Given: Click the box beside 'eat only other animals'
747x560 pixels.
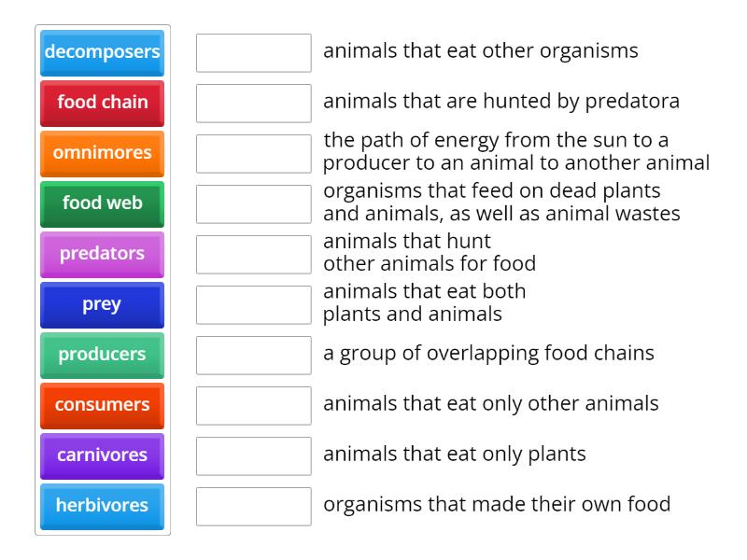Looking at the screenshot, I should coord(253,406).
